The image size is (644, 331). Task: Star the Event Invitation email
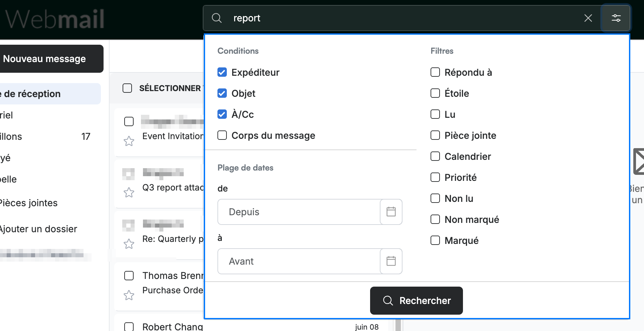coord(129,141)
